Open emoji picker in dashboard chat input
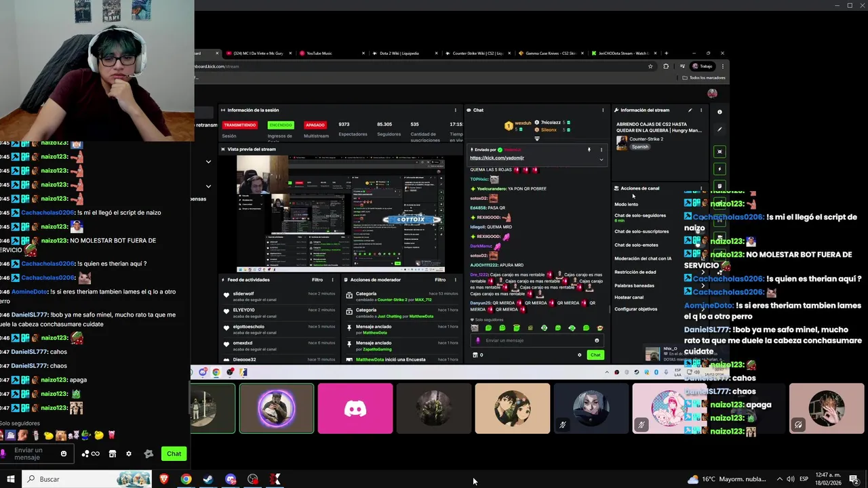Image resolution: width=868 pixels, height=488 pixels. [597, 340]
